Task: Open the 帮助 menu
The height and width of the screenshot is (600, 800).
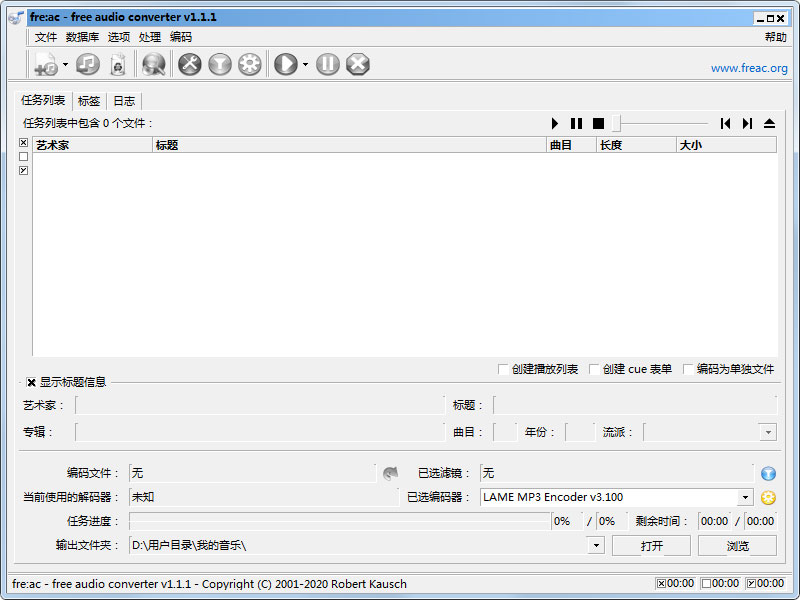Action: coord(776,37)
